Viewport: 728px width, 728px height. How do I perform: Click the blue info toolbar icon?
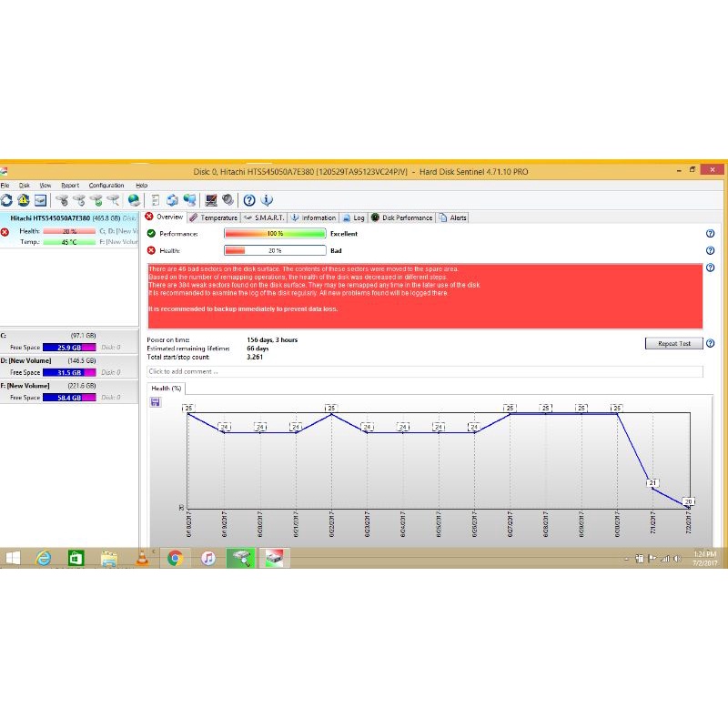[267, 200]
